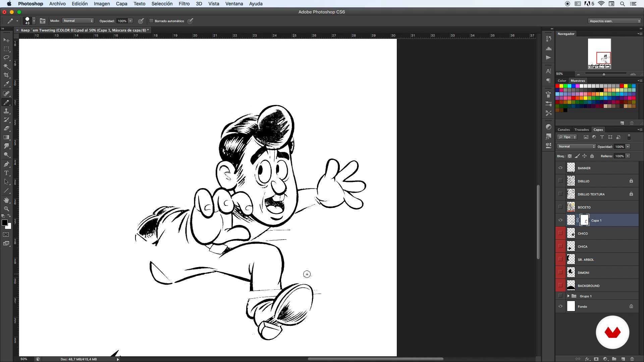The height and width of the screenshot is (362, 644).
Task: Open the brush panel toggle in options bar
Action: [43, 21]
